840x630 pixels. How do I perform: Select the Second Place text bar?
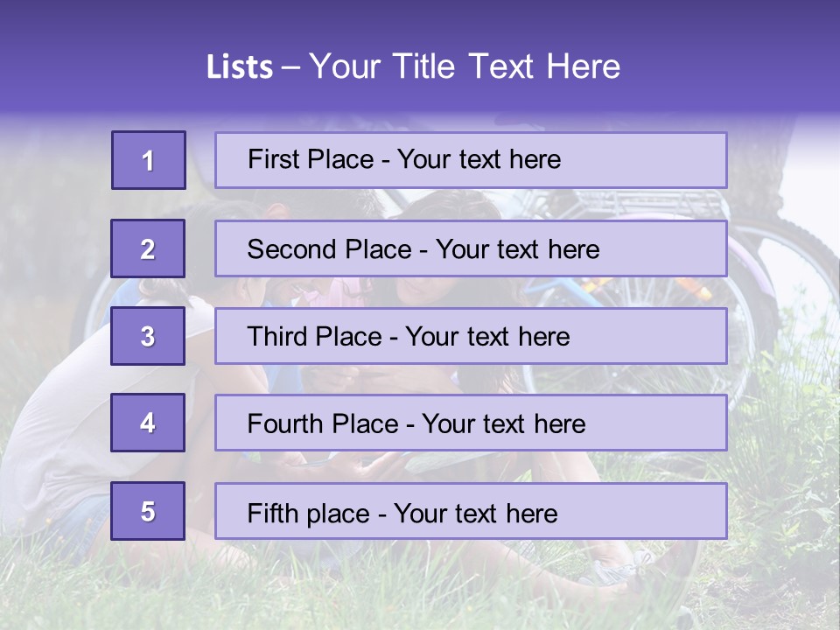471,248
